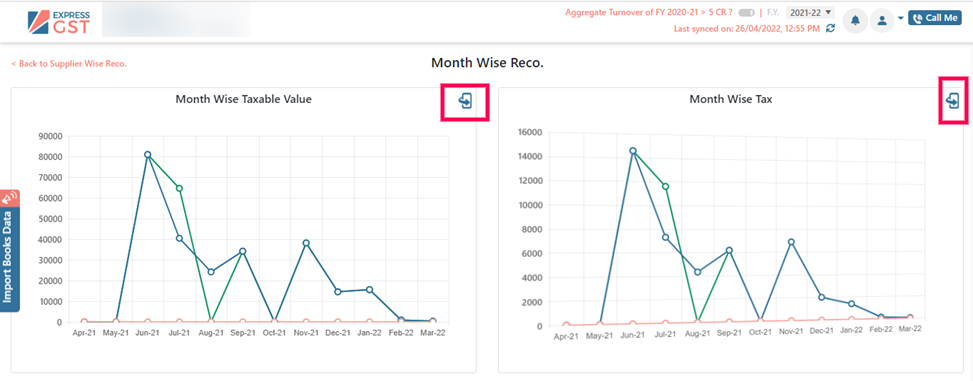Select the Jul-21 green point near 65000
This screenshot has height=381, width=973.
[179, 188]
